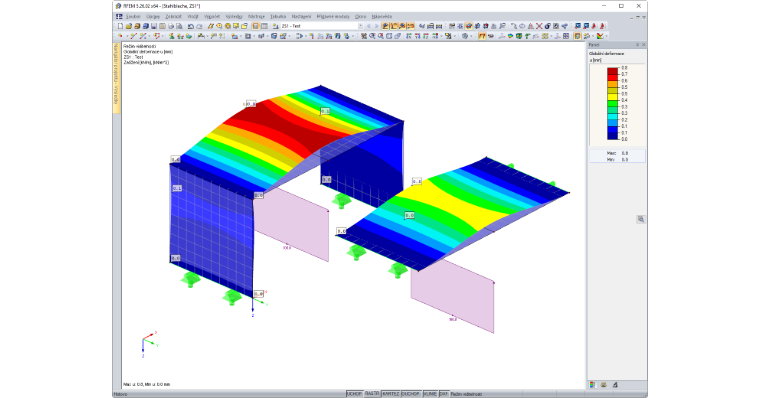Toggle KARTEZ mode in status bar
The width and height of the screenshot is (760, 398).
[x=390, y=394]
